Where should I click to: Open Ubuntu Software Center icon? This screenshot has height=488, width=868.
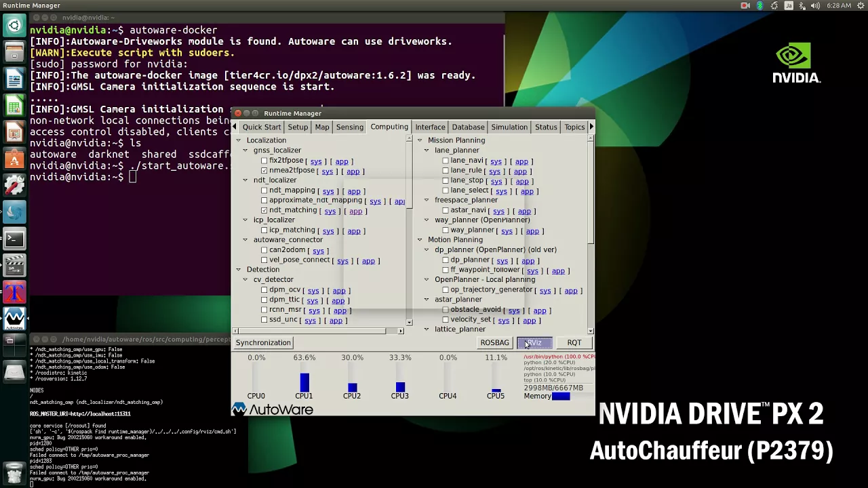click(x=14, y=158)
